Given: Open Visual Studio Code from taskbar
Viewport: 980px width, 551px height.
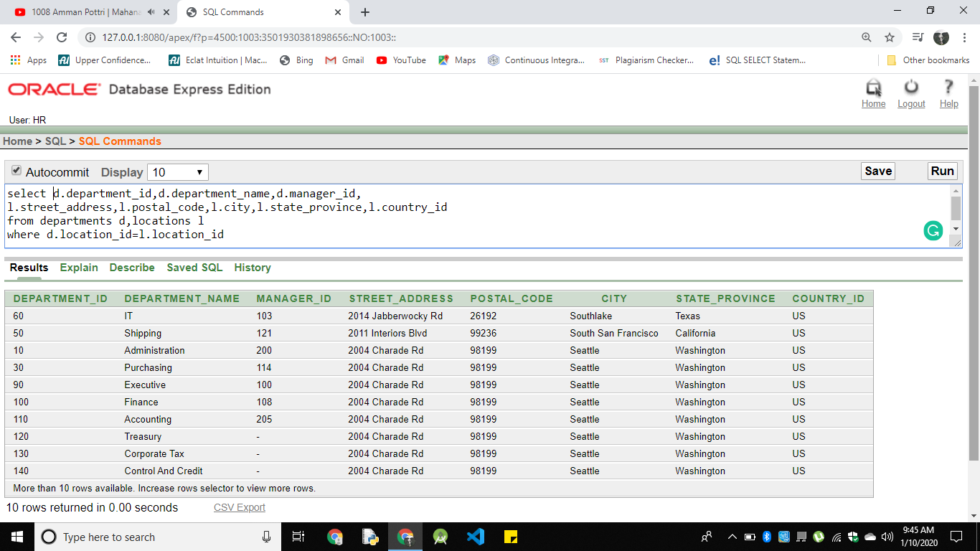Looking at the screenshot, I should click(x=475, y=537).
